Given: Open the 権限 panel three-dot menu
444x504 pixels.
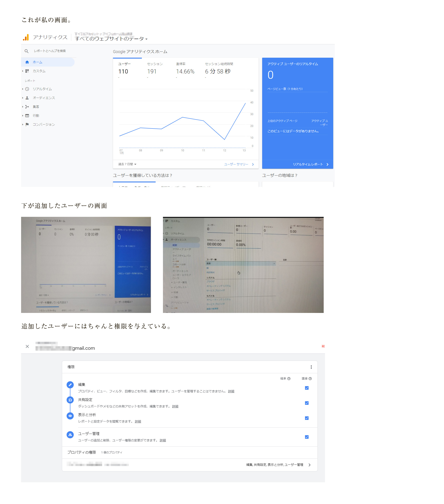Looking at the screenshot, I should [x=311, y=367].
